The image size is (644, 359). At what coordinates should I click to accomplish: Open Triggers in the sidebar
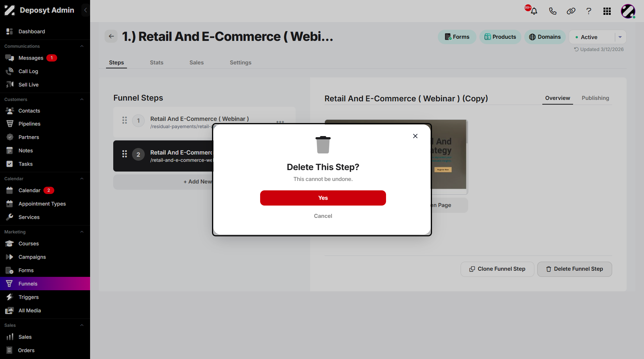(45, 297)
